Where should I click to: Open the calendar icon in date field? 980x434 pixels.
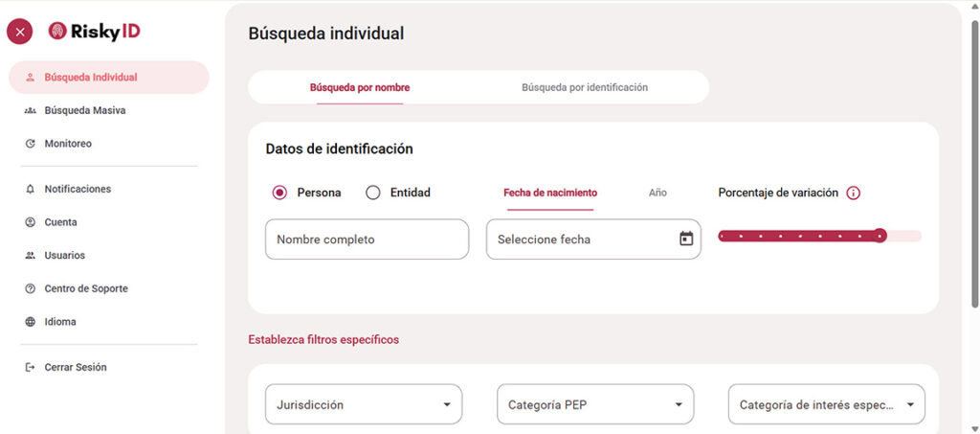(686, 239)
